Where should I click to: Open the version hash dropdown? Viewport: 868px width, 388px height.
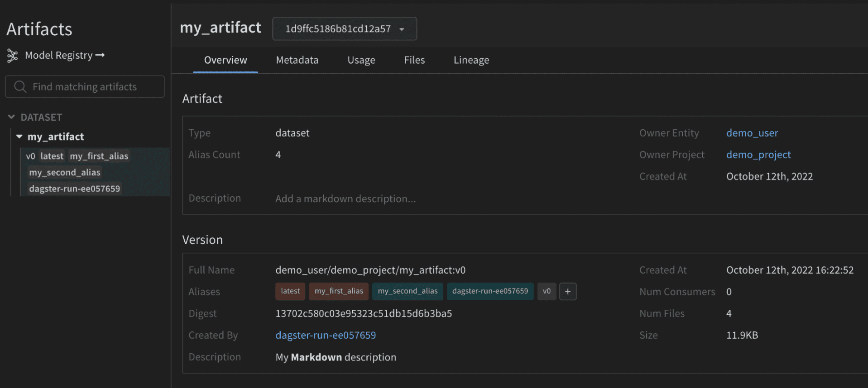(x=345, y=29)
